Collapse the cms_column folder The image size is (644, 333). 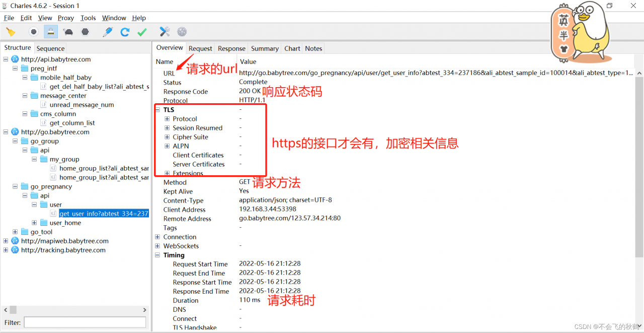coord(25,114)
